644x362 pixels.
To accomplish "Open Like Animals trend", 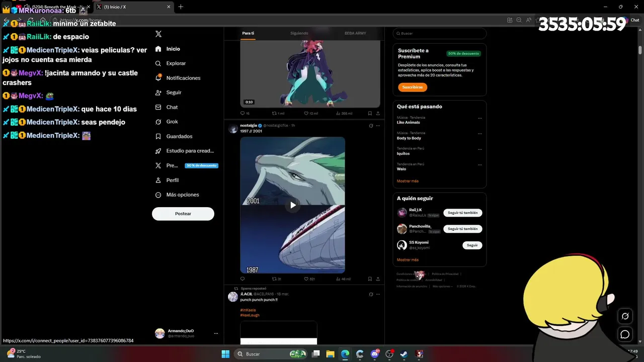I will (x=408, y=122).
